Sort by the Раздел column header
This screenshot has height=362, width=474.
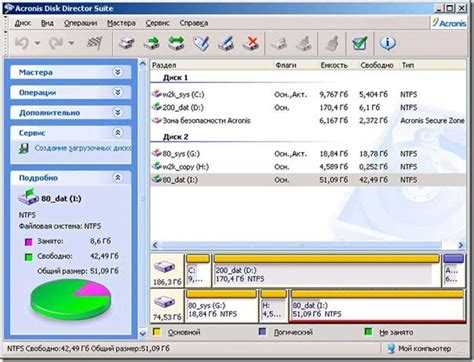212,65
